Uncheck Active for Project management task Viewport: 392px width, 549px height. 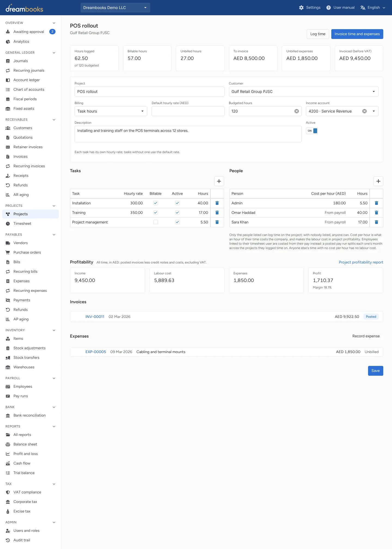pos(177,222)
